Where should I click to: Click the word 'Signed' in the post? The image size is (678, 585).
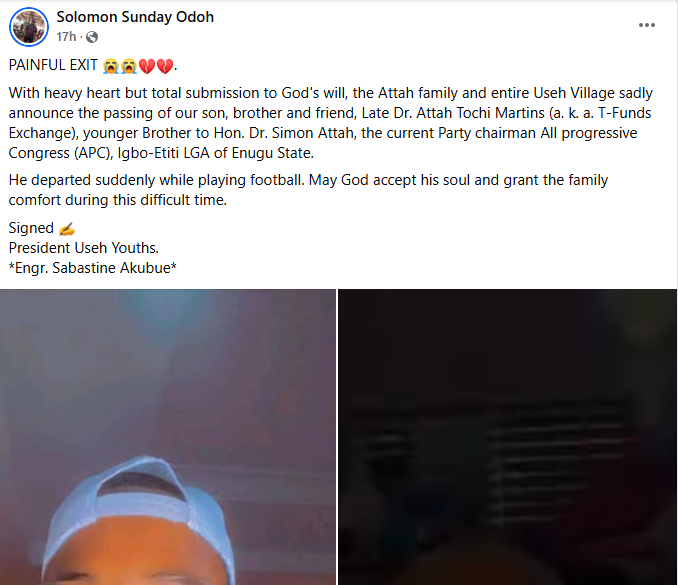(31, 228)
